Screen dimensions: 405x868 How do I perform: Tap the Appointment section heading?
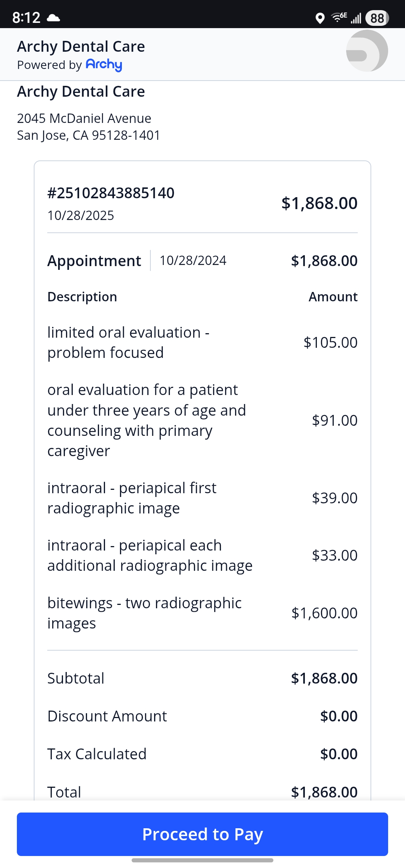coord(94,261)
